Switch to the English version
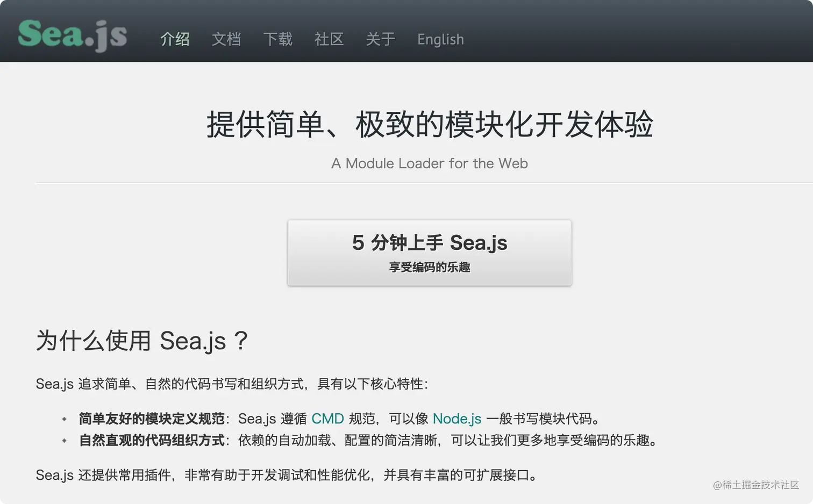Image resolution: width=813 pixels, height=504 pixels. (440, 40)
